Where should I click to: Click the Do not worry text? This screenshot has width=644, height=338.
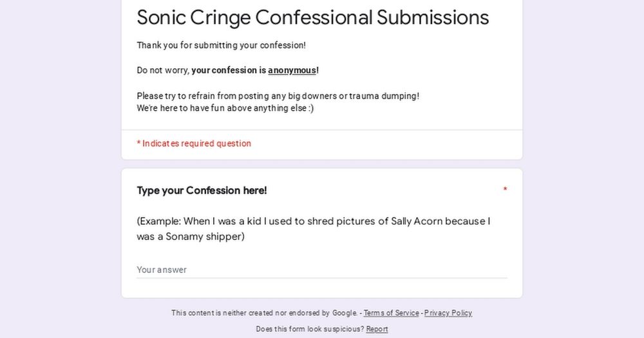[x=162, y=70]
